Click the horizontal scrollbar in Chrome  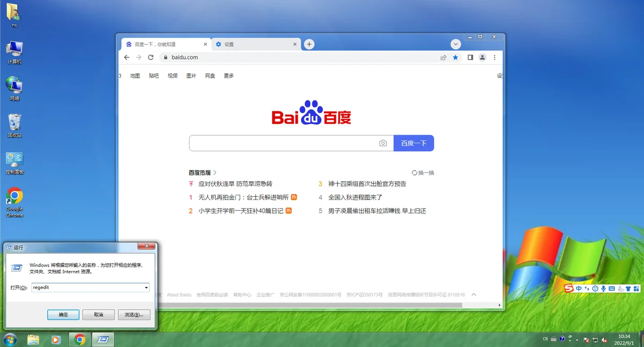(x=290, y=305)
